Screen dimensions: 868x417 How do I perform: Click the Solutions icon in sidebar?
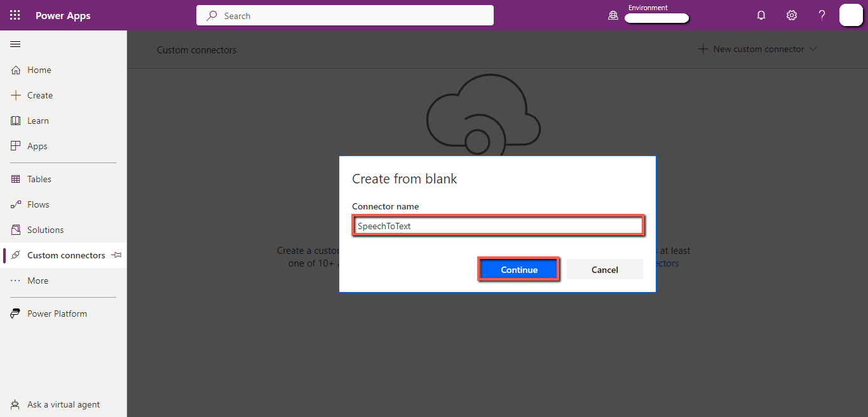pyautogui.click(x=16, y=230)
